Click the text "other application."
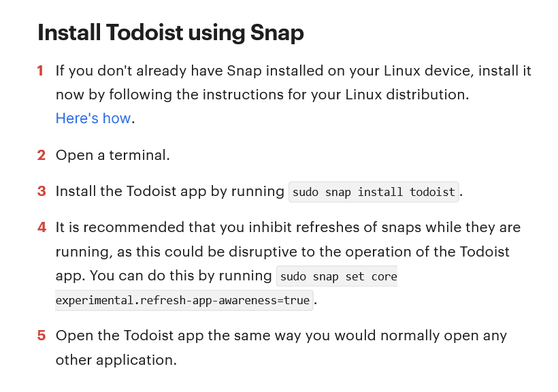This screenshot has width=558, height=392. 116,360
